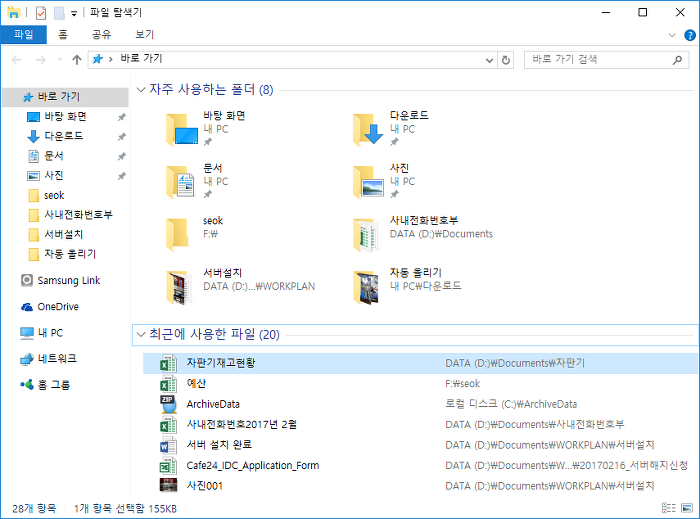Open the Customize Quick Access Toolbar dropdown

(x=74, y=13)
